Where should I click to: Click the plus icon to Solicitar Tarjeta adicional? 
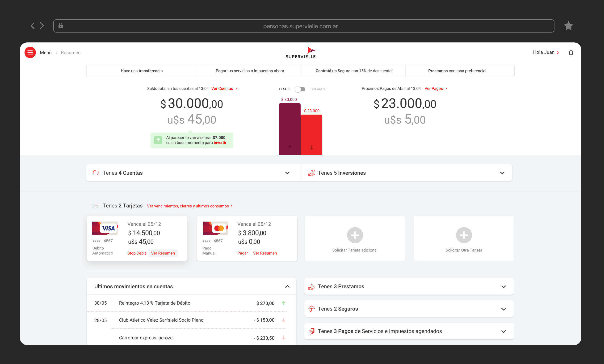click(355, 235)
